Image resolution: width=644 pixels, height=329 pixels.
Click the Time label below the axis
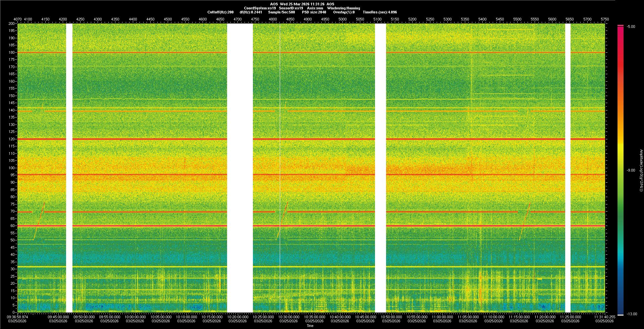(310, 326)
